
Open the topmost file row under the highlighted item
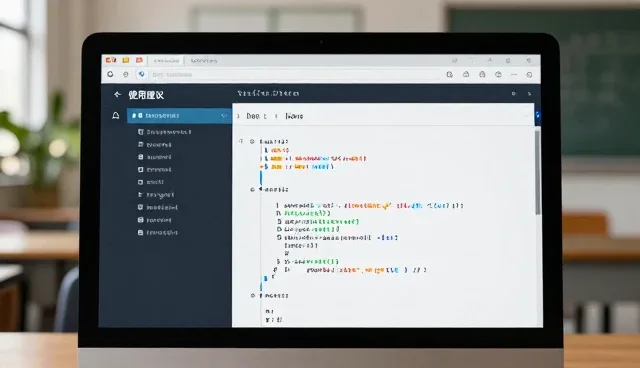[164, 132]
